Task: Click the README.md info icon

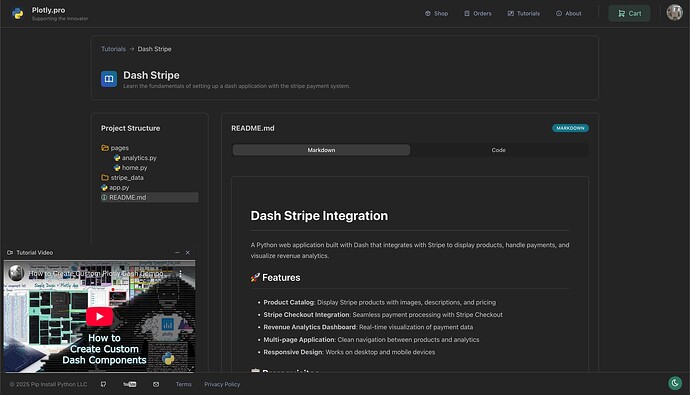Action: click(104, 198)
